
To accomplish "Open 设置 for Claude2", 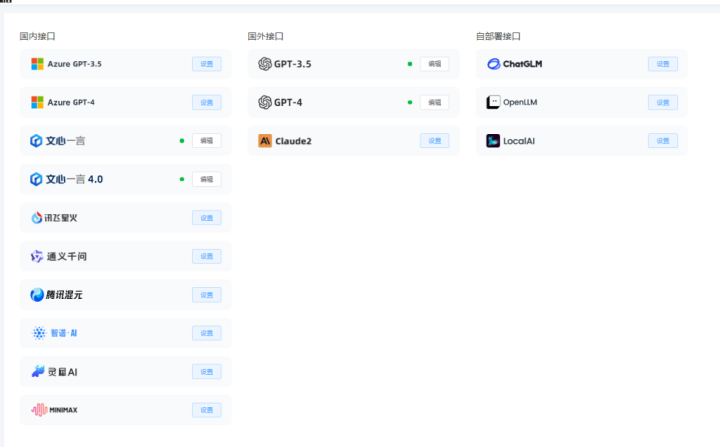I will pyautogui.click(x=434, y=141).
